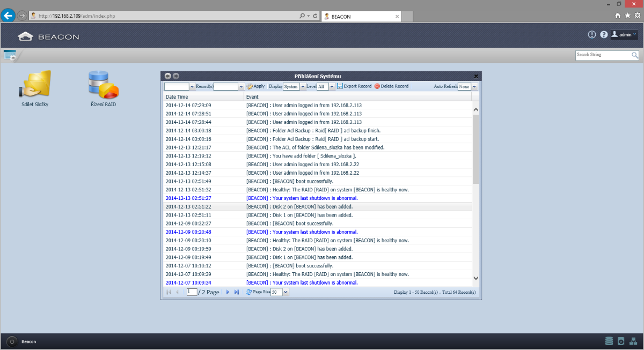The width and height of the screenshot is (644, 350).
Task: Click the power button in bottom bar
Action: pos(11,341)
